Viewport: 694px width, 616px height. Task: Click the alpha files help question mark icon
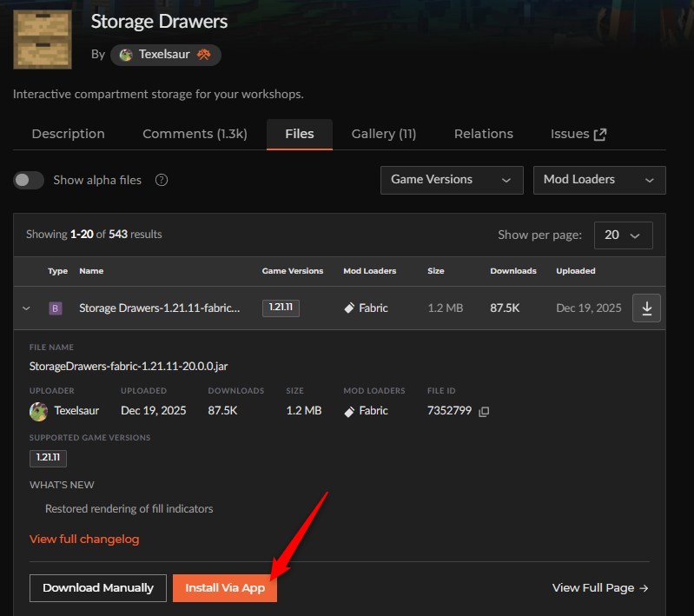pyautogui.click(x=162, y=180)
